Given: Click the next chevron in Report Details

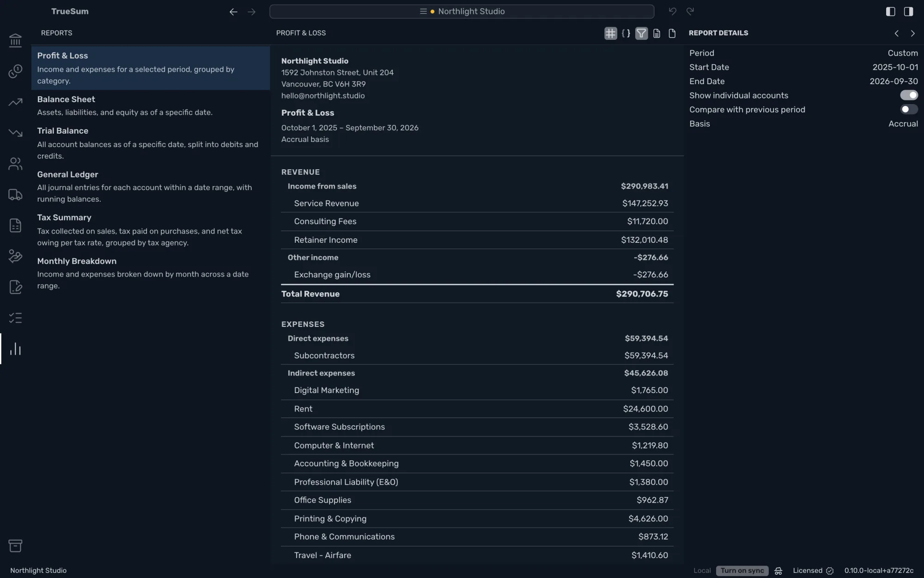Looking at the screenshot, I should 912,33.
